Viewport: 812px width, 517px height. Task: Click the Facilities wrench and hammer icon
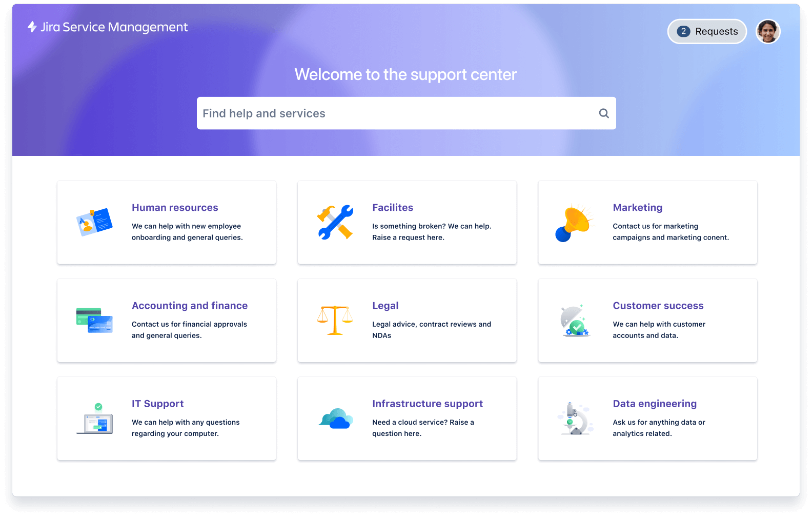point(335,222)
